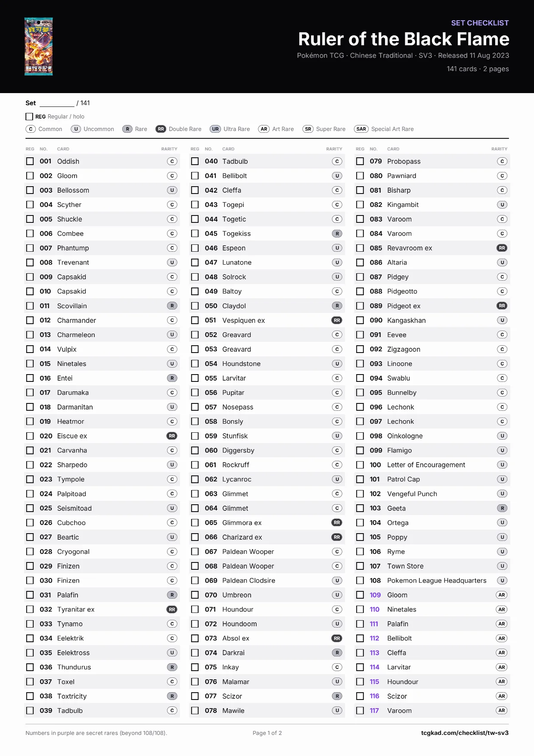Click the Set count blank field
The image size is (534, 756).
pos(57,103)
